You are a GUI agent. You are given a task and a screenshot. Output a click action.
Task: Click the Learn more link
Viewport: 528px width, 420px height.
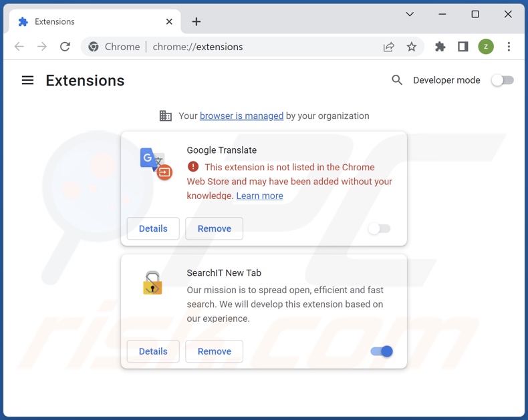click(259, 196)
